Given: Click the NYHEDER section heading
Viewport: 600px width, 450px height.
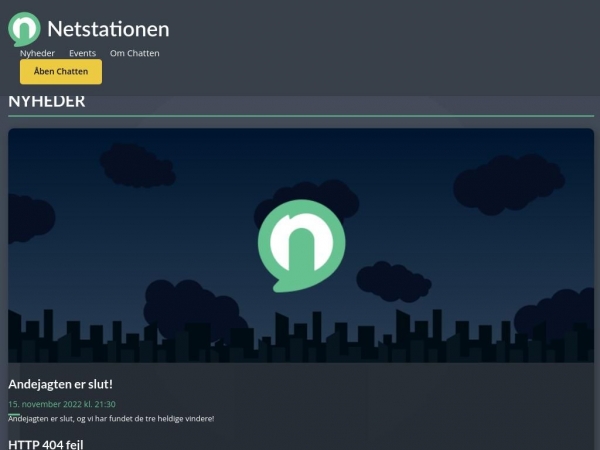Looking at the screenshot, I should tap(47, 102).
